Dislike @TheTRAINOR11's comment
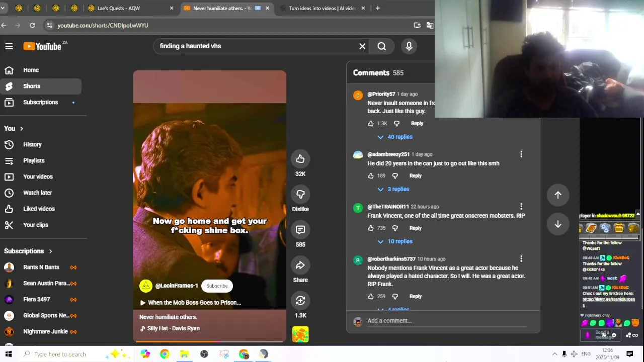 coord(395,228)
